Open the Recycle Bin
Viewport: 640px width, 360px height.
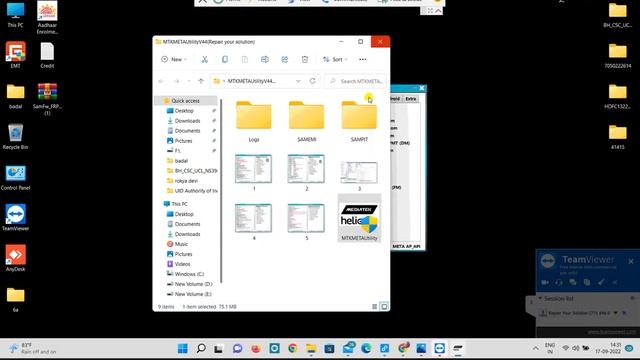[x=15, y=137]
